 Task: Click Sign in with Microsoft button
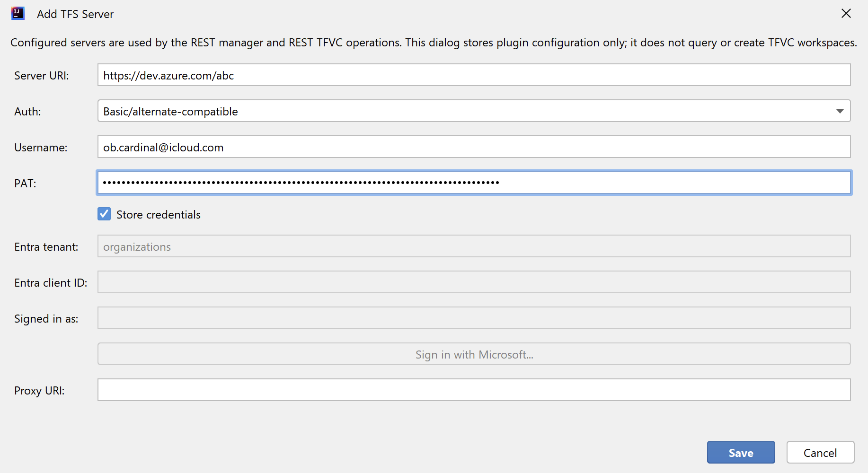474,354
